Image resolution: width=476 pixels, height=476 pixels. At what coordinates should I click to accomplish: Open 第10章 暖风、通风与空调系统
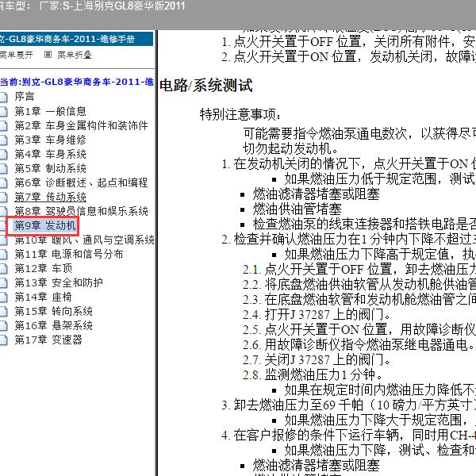click(x=85, y=240)
